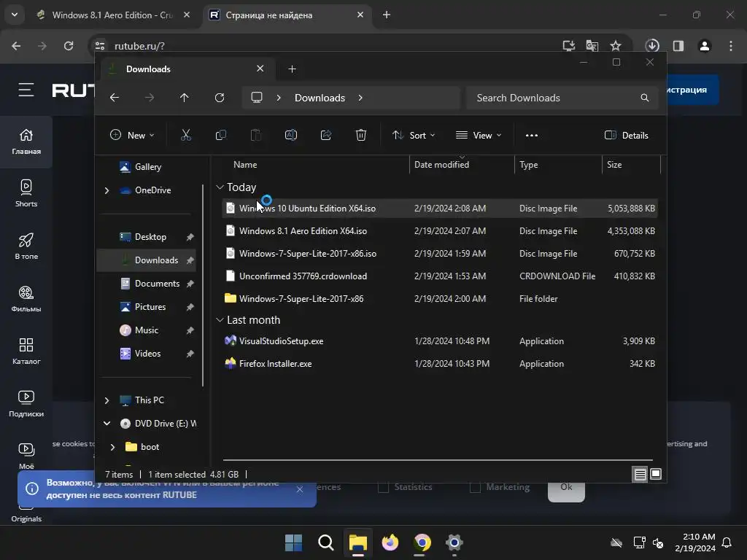The height and width of the screenshot is (560, 747).
Task: Open the View dropdown
Action: pyautogui.click(x=479, y=135)
